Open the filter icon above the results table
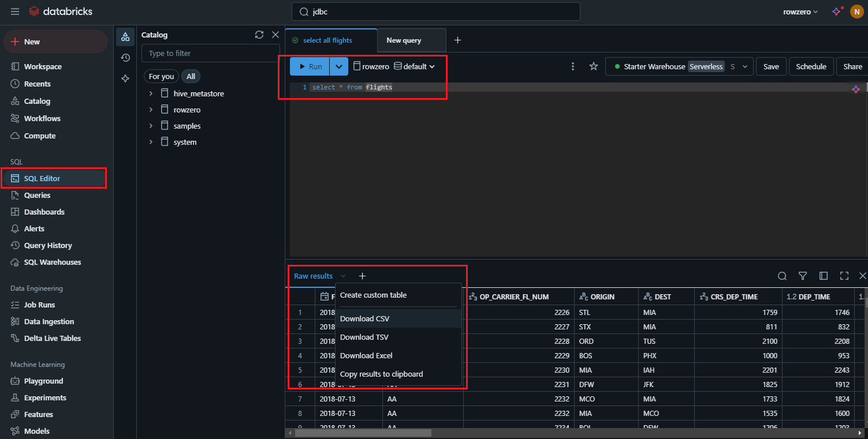The width and height of the screenshot is (868, 439). (x=803, y=276)
